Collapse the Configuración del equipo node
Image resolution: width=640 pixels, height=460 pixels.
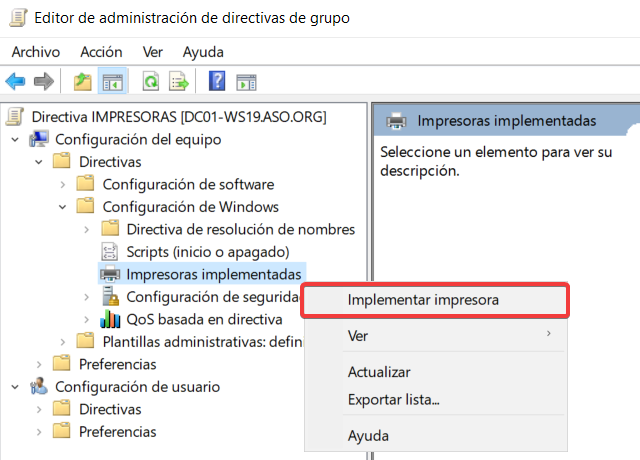(15, 139)
